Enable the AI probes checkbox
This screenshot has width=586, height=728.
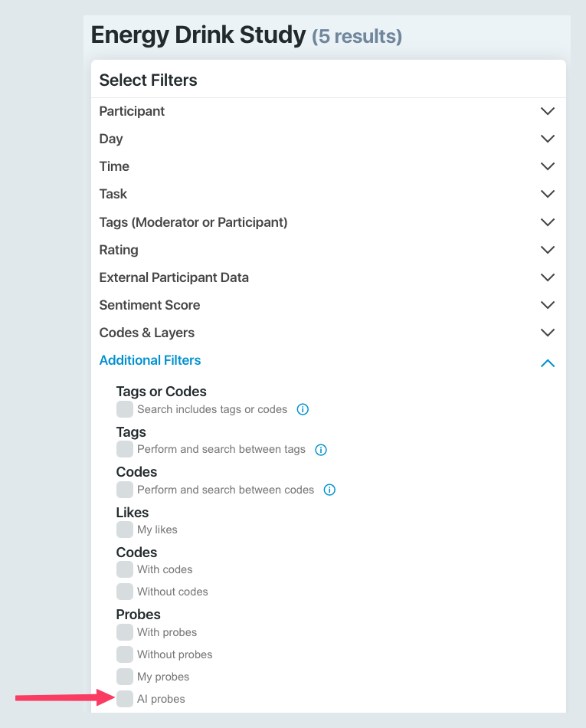coord(125,698)
